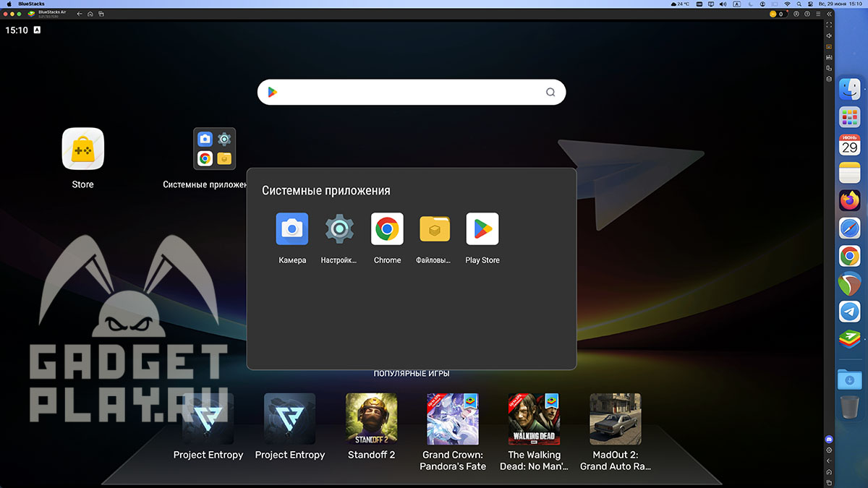Open the yellow Store app on home screen
The image size is (868, 488).
(82, 149)
